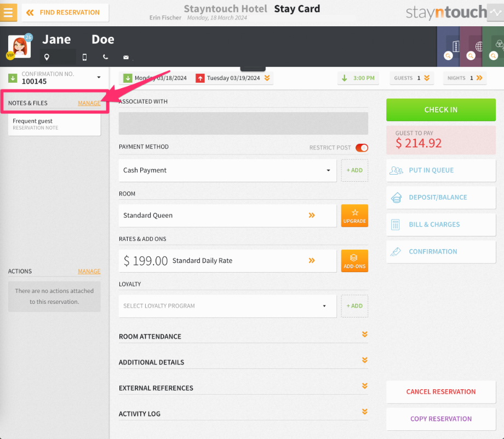Click the guest card drawer handle
This screenshot has height=439, width=504.
[x=253, y=68]
